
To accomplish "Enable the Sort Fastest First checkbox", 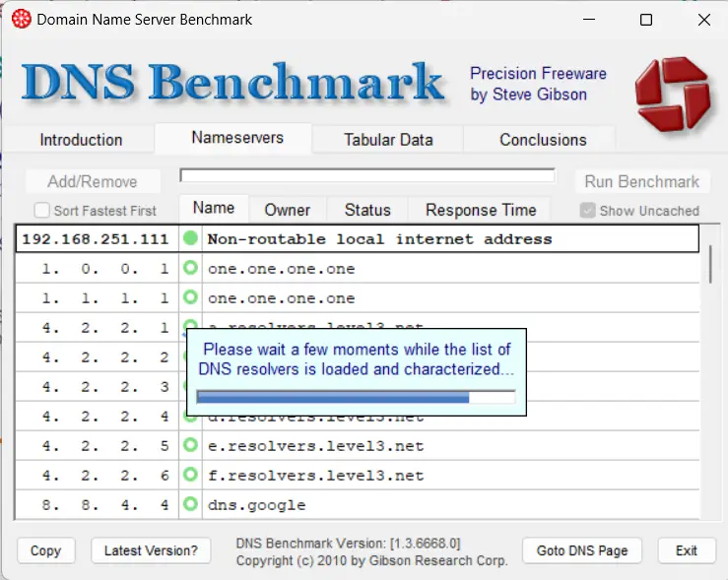I will pos(42,211).
